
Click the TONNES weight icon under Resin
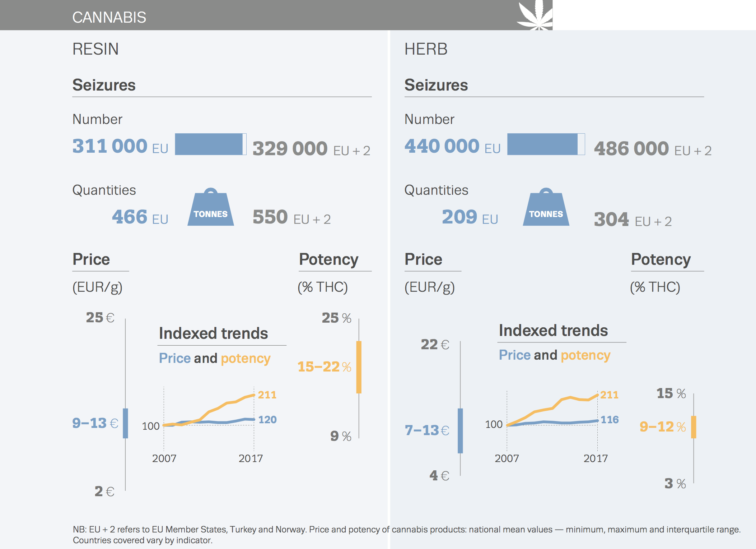pyautogui.click(x=211, y=209)
